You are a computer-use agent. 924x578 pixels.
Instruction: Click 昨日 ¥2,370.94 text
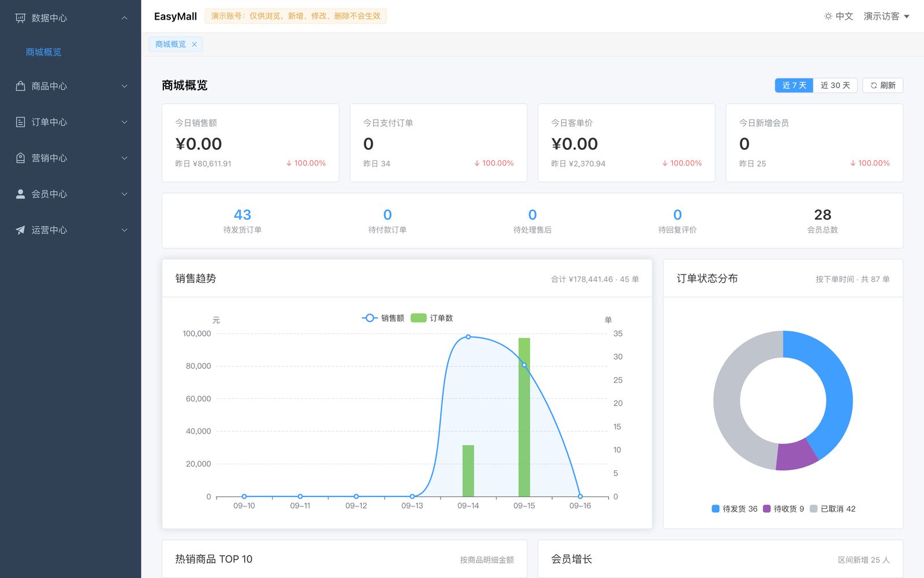coord(578,164)
